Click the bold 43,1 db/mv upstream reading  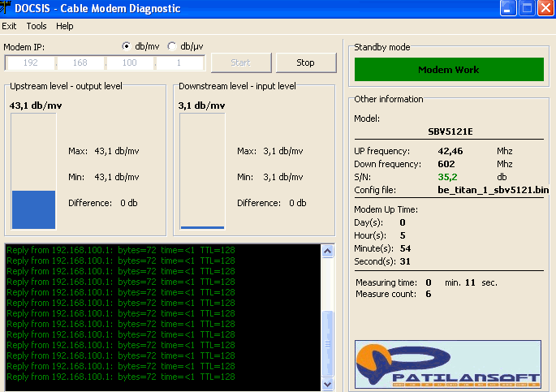pos(36,106)
